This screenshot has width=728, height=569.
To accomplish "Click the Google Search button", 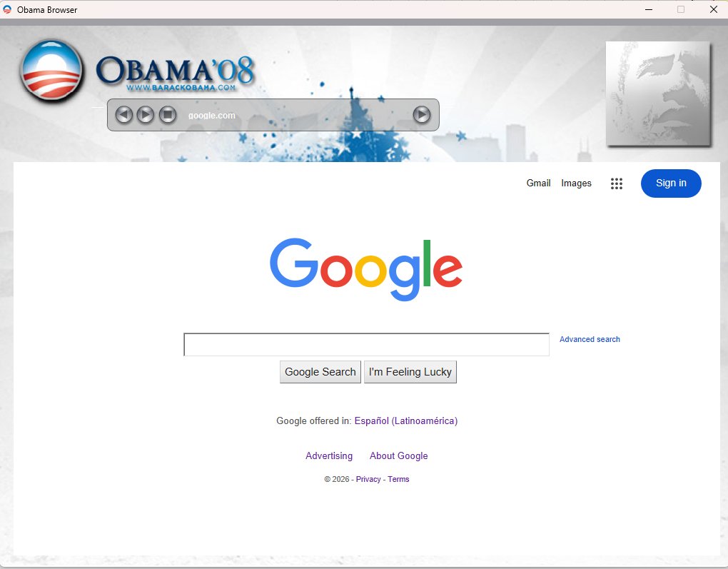I will point(320,371).
